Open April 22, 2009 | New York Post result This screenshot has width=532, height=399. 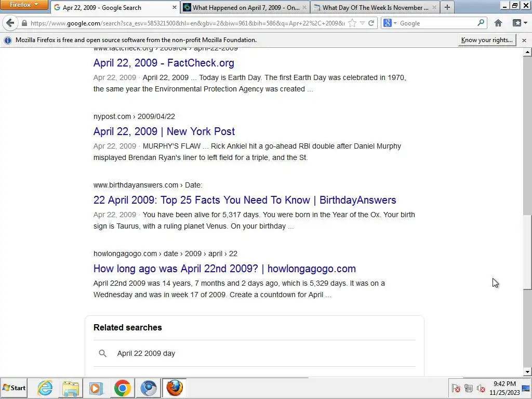164,131
